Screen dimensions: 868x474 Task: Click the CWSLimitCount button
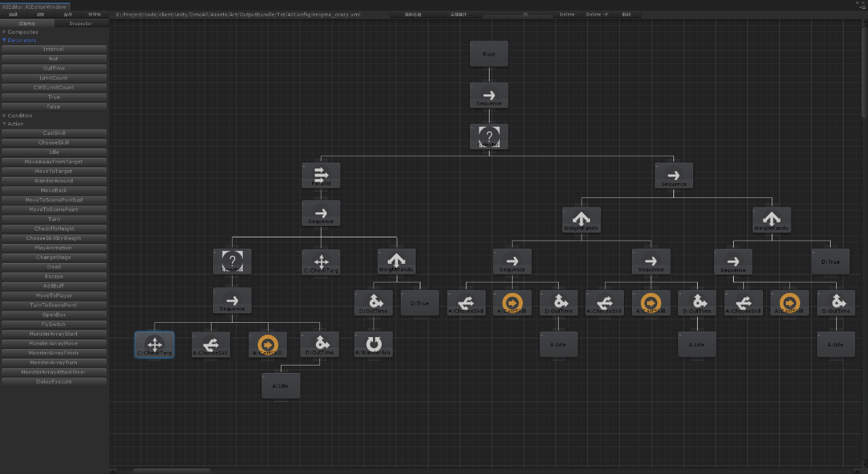tap(54, 87)
